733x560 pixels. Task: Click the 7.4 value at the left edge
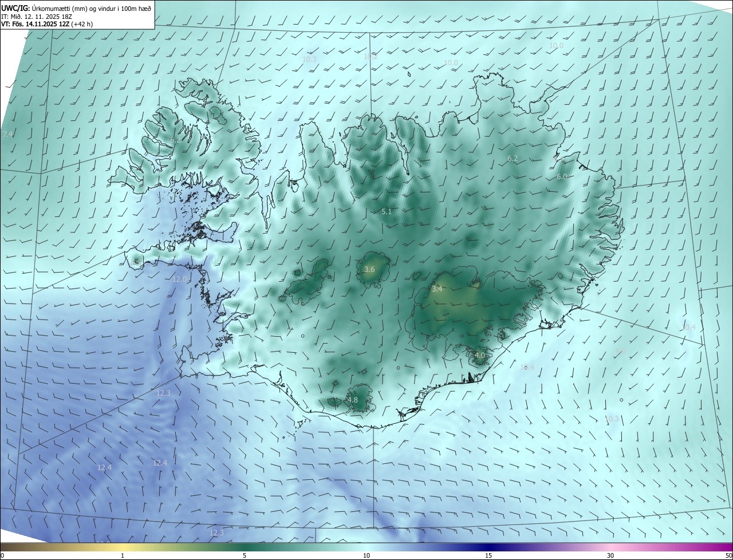[x=7, y=134]
